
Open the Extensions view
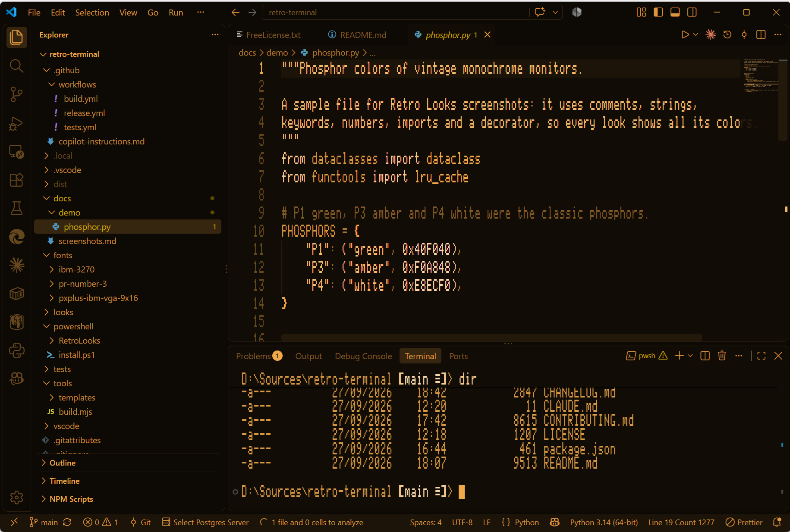(16, 180)
